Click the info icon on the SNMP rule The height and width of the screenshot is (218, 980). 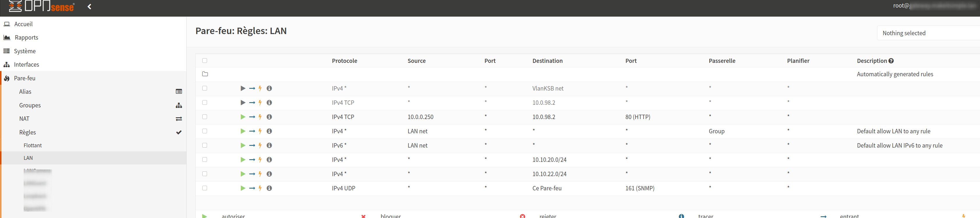tap(269, 188)
